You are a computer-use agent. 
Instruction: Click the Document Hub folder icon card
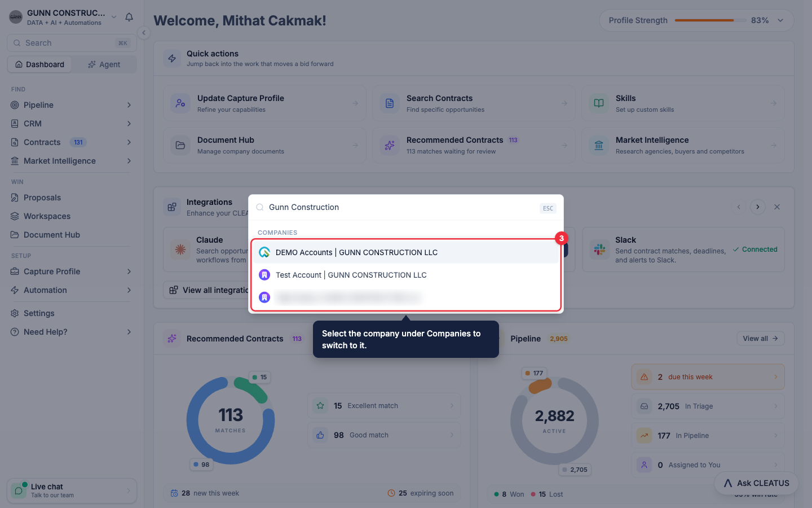click(180, 145)
